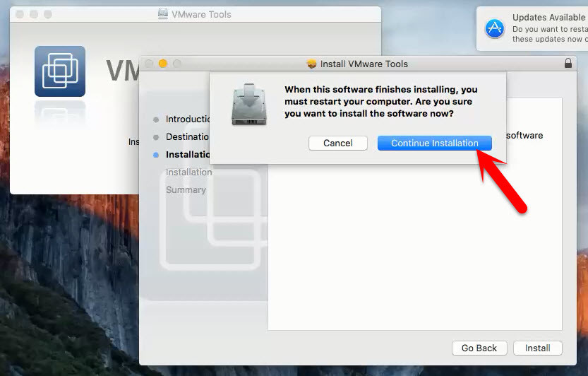Cancel the restart confirmation dialog
The width and height of the screenshot is (588, 376).
[x=337, y=143]
